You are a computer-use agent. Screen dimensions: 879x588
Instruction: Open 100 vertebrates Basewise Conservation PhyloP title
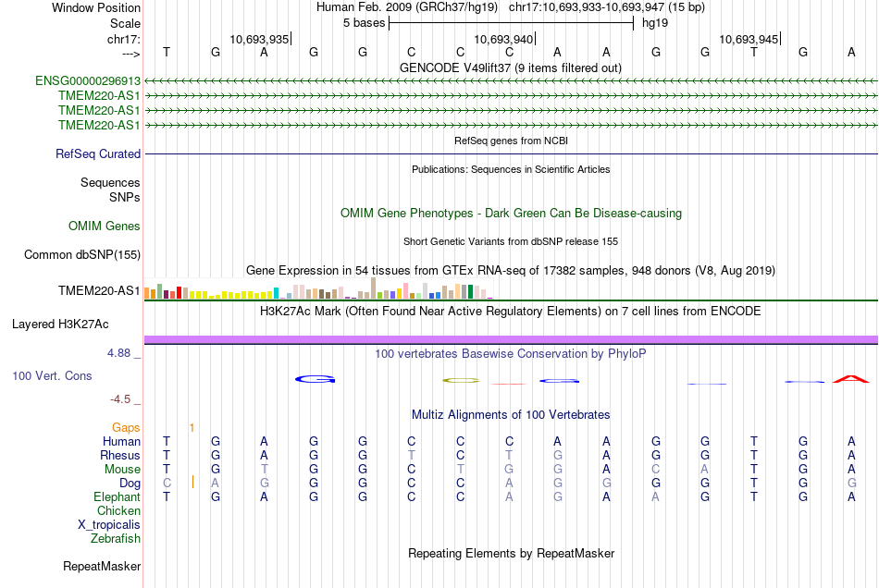[x=511, y=354]
